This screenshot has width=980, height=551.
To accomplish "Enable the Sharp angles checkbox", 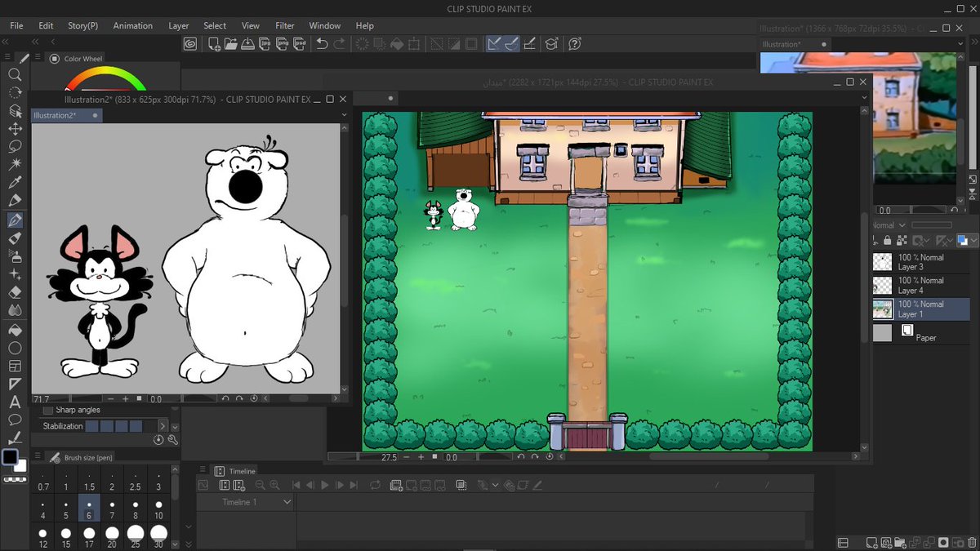I will [47, 410].
